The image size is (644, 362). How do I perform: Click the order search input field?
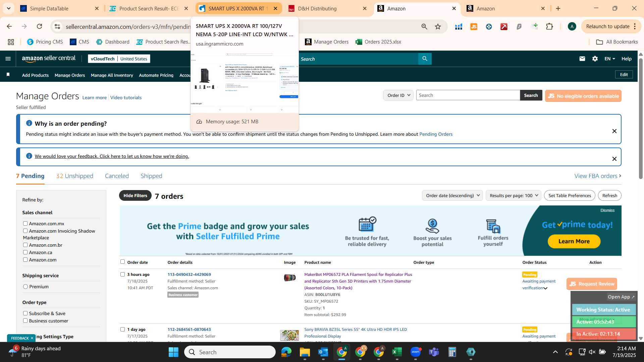[468, 95]
